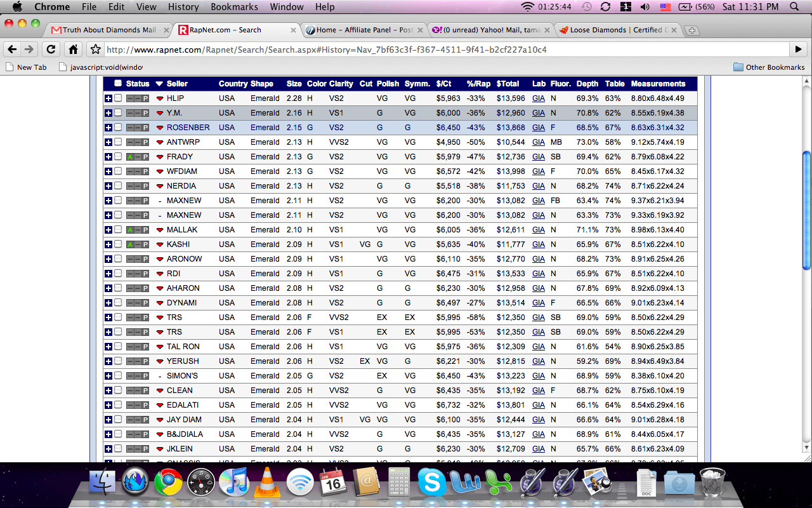Image resolution: width=812 pixels, height=508 pixels.
Task: Open Finder from the dock
Action: point(102,483)
